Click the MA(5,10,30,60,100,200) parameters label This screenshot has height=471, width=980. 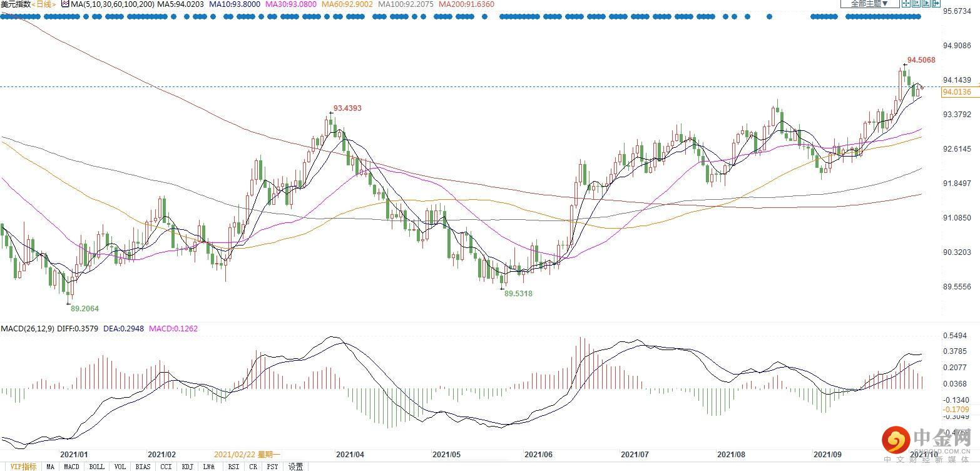pos(112,4)
